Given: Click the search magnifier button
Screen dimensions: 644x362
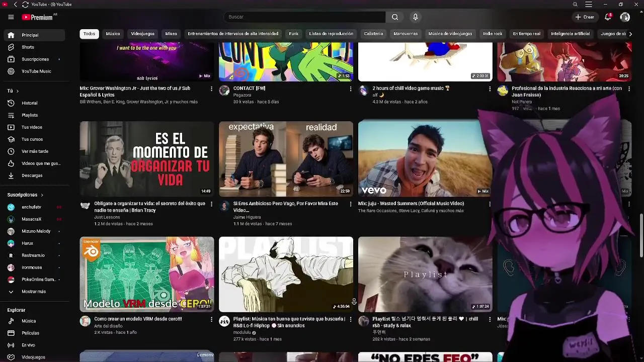Looking at the screenshot, I should coord(395,17).
